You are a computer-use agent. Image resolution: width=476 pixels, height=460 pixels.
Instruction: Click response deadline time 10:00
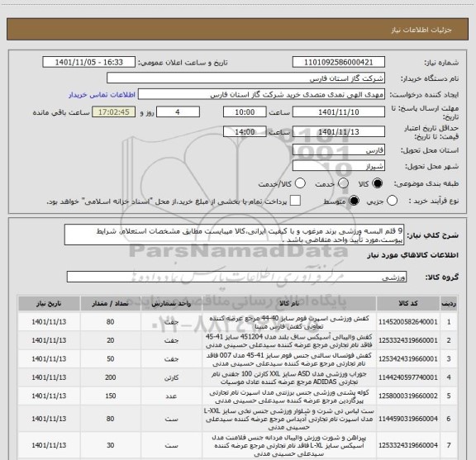pos(245,112)
